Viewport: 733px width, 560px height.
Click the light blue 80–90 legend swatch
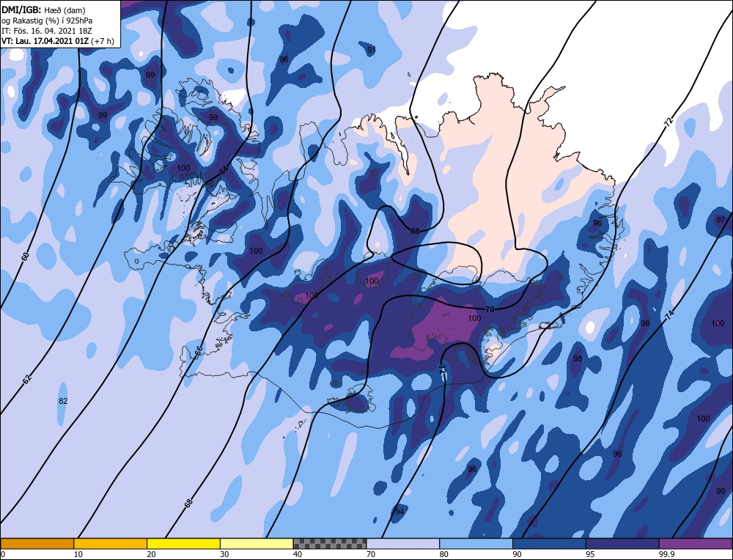[476, 543]
